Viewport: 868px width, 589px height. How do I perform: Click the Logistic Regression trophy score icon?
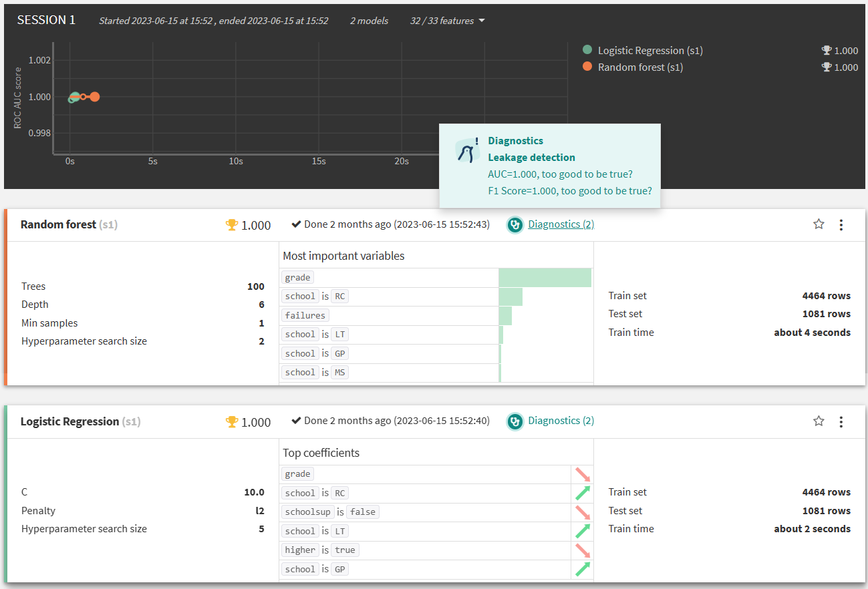232,421
